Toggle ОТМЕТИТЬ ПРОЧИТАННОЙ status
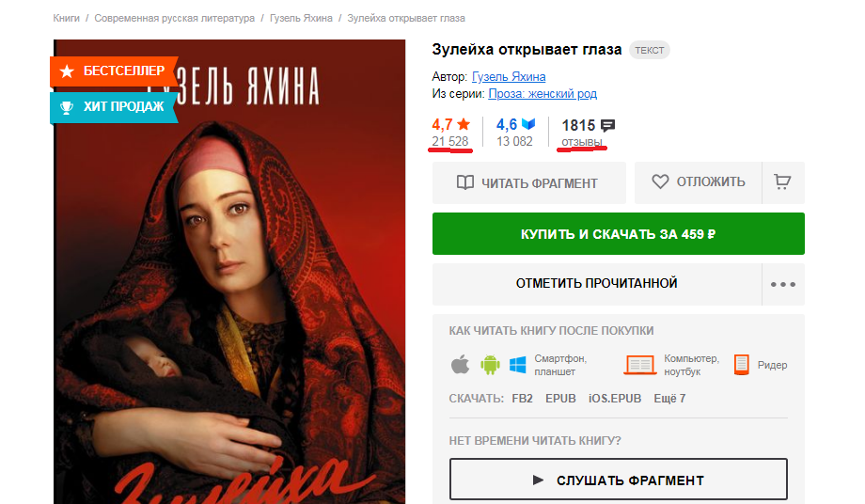The height and width of the screenshot is (504, 865). point(597,284)
